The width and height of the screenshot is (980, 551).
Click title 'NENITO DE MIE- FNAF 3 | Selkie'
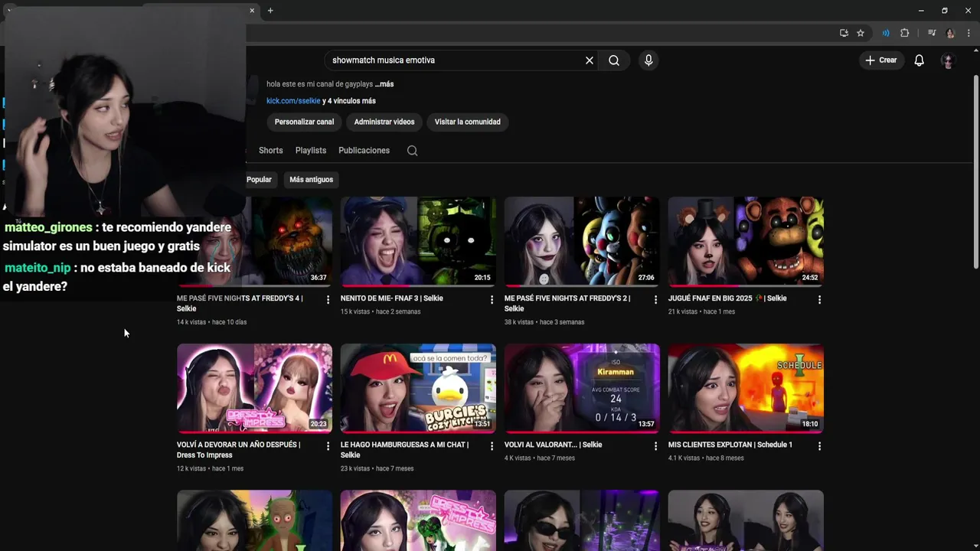click(392, 298)
